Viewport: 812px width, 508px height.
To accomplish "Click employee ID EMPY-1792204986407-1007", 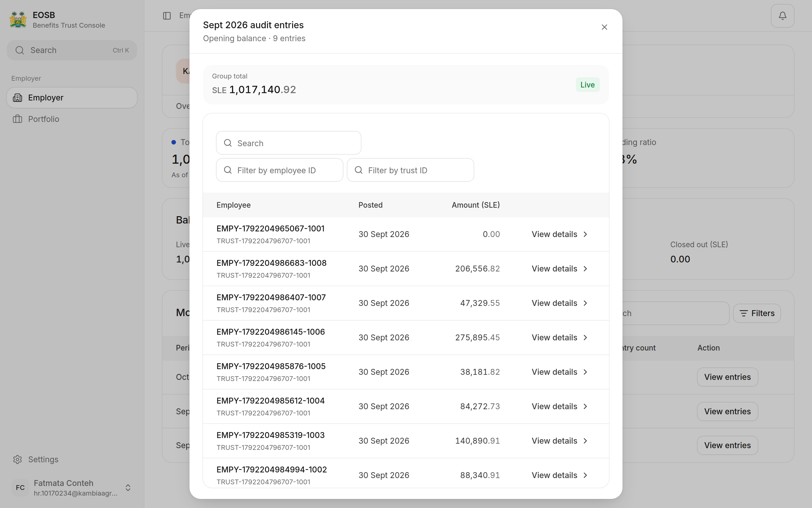I will 271,297.
